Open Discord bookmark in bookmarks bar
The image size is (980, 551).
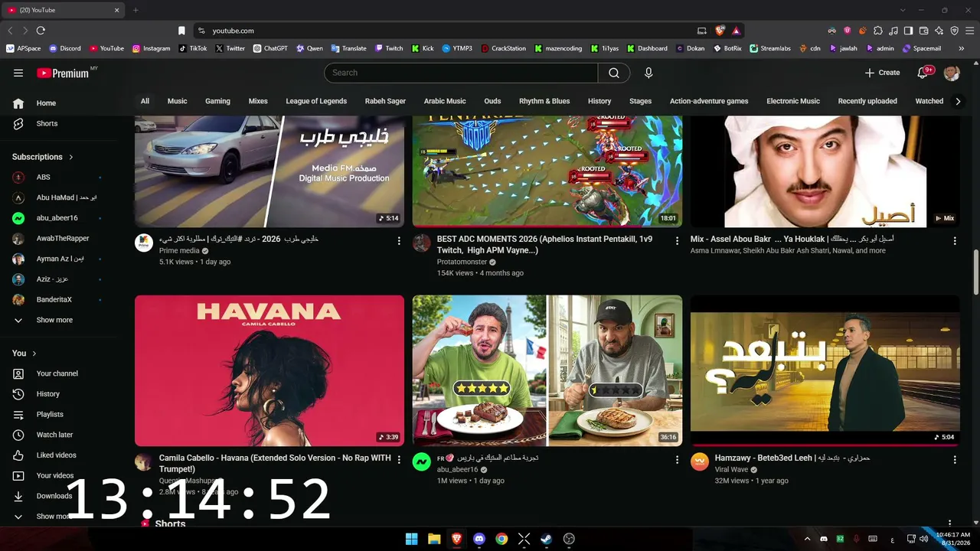point(65,48)
